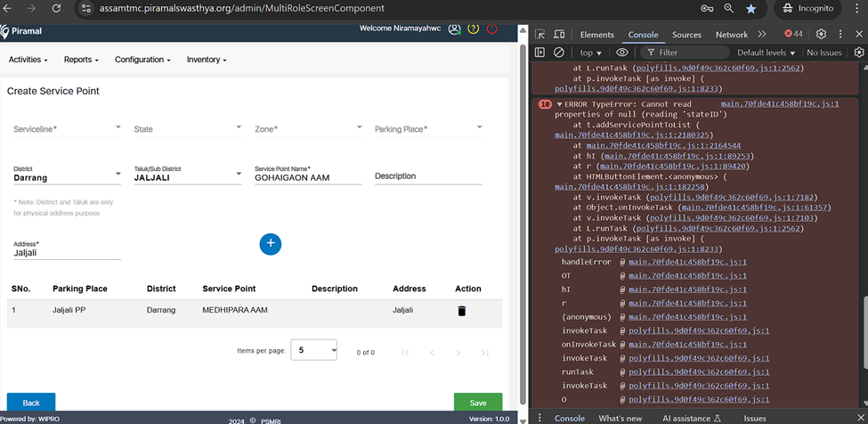
Task: Open site information icon in address bar
Action: pos(85,8)
